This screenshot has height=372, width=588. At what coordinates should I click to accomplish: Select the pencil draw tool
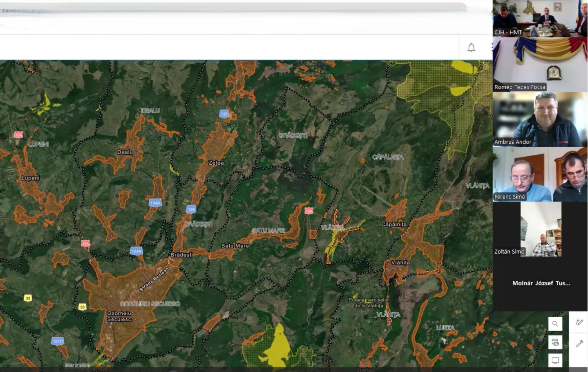pyautogui.click(x=580, y=322)
